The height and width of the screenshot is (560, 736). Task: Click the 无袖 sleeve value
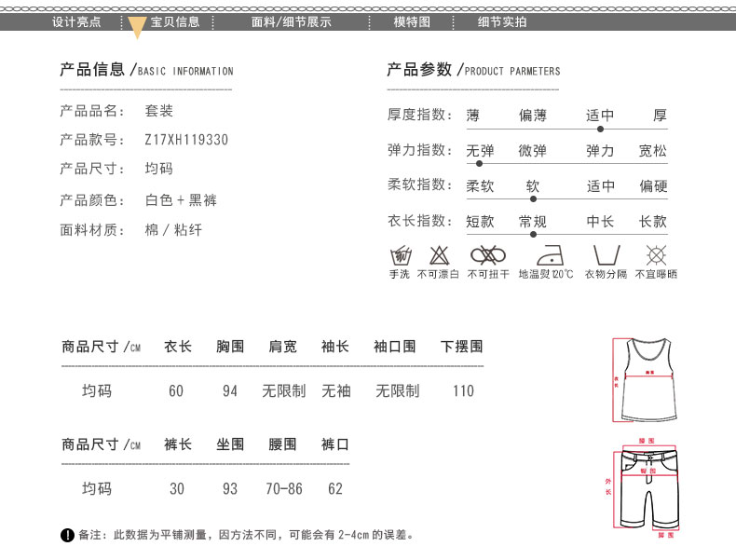(336, 390)
